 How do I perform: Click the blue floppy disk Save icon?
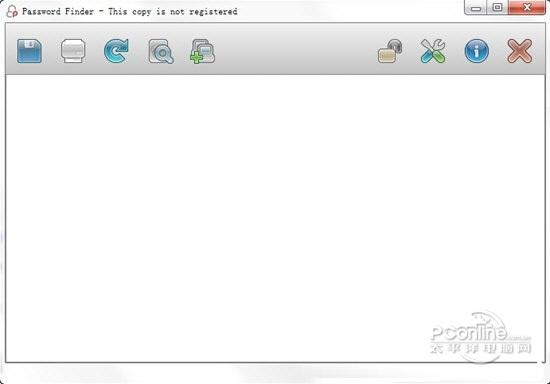pos(29,51)
